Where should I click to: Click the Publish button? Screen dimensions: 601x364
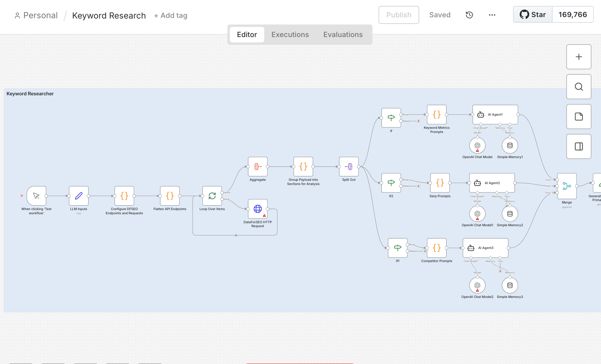(399, 15)
